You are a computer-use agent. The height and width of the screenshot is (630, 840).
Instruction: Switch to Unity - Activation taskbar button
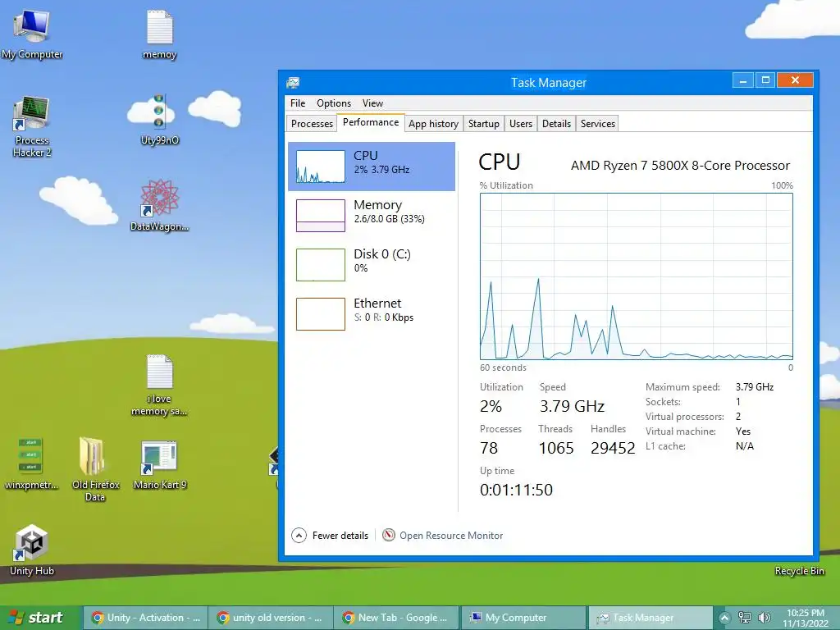[x=145, y=618]
